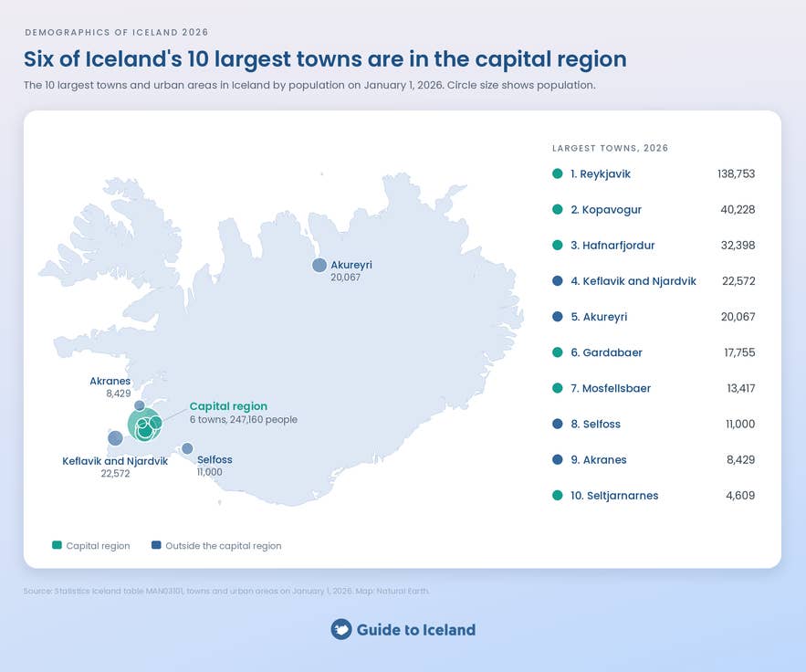Click the blue Outside the capital region swatch
806x672 pixels.
point(156,545)
